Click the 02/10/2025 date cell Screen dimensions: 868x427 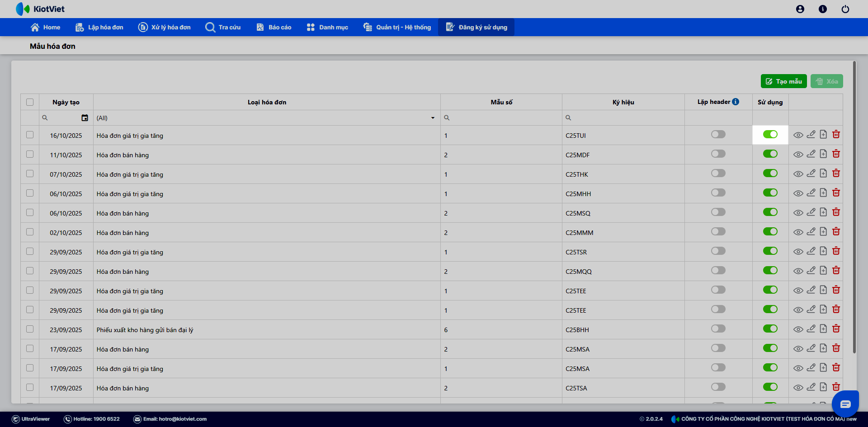tap(66, 233)
